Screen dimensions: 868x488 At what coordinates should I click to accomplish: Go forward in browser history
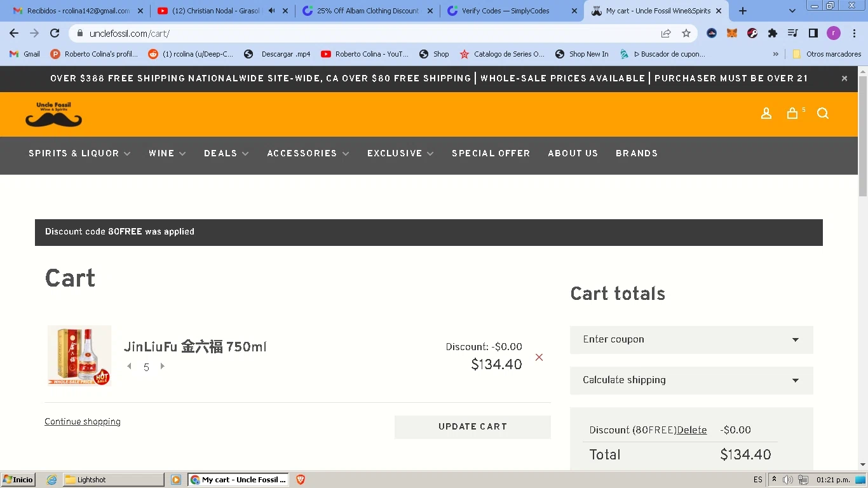point(34,33)
